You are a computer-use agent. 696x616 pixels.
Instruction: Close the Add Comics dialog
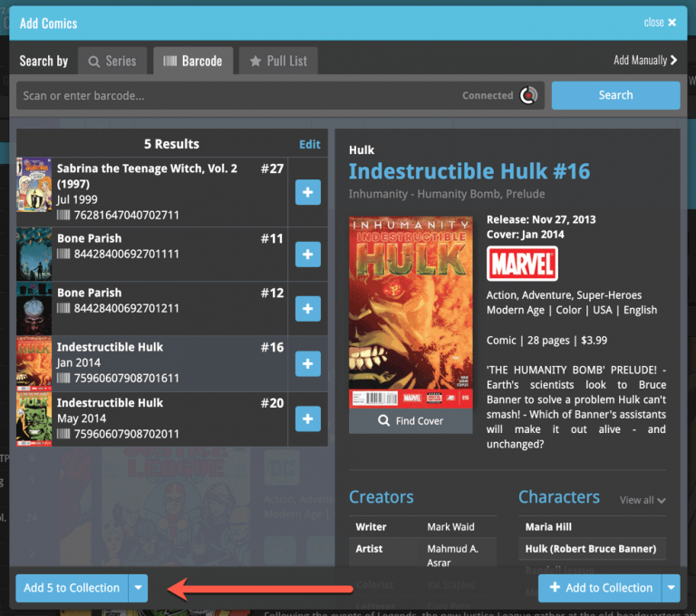pyautogui.click(x=660, y=22)
